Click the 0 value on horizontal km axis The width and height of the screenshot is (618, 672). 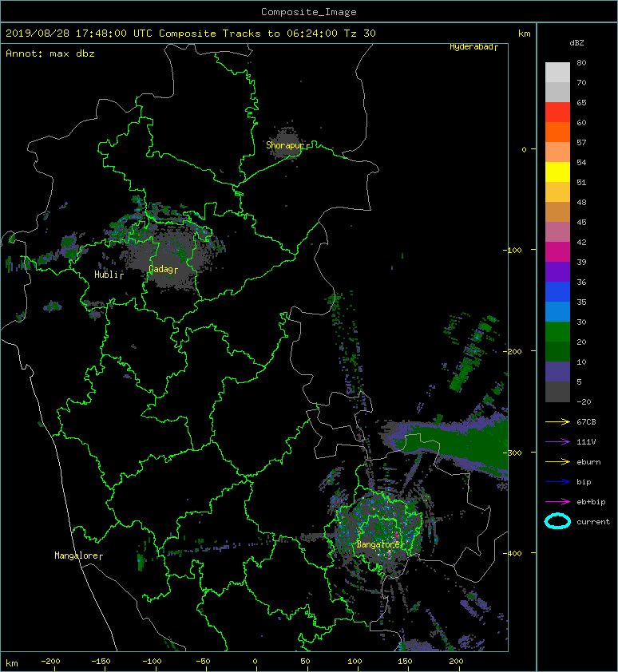[255, 662]
